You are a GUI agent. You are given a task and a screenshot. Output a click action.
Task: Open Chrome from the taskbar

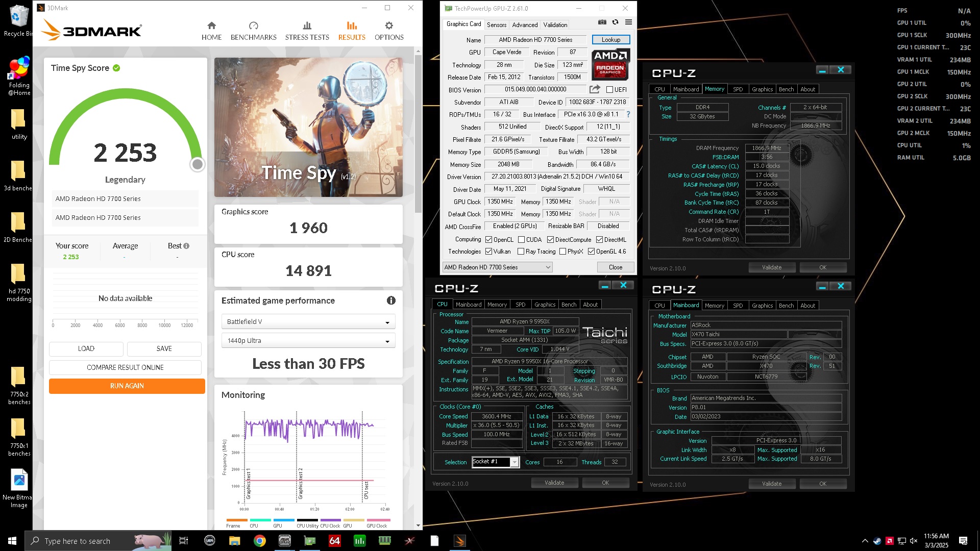pos(260,541)
